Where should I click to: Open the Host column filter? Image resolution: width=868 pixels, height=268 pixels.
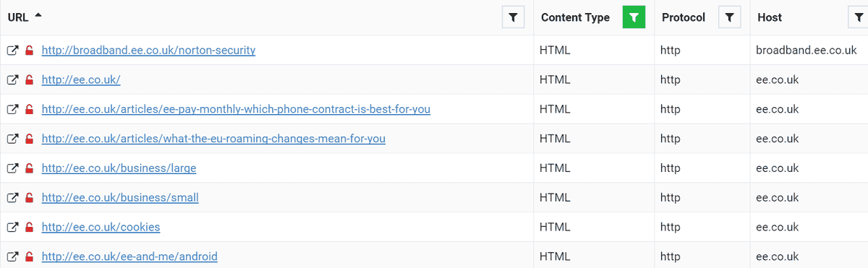point(857,17)
